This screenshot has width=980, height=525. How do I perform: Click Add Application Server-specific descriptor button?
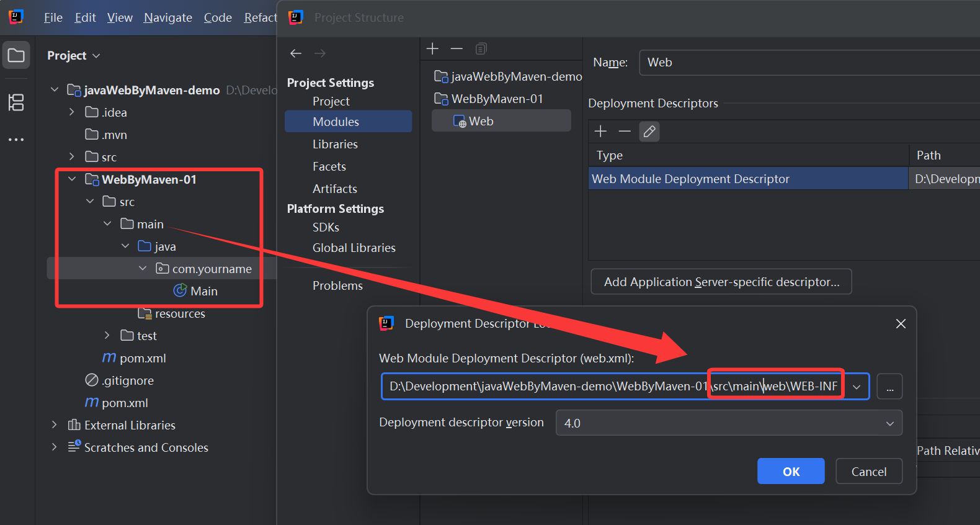tap(721, 282)
